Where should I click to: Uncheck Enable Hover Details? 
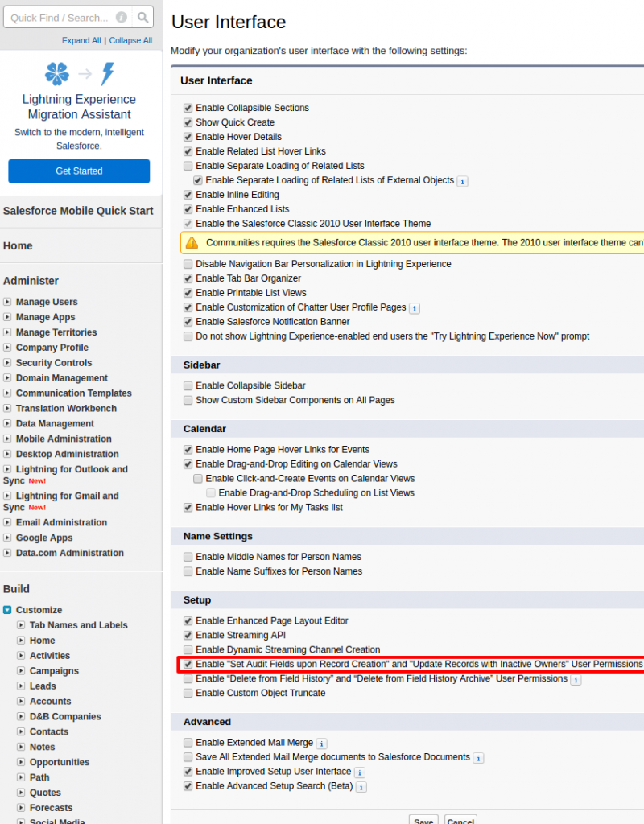click(x=188, y=137)
